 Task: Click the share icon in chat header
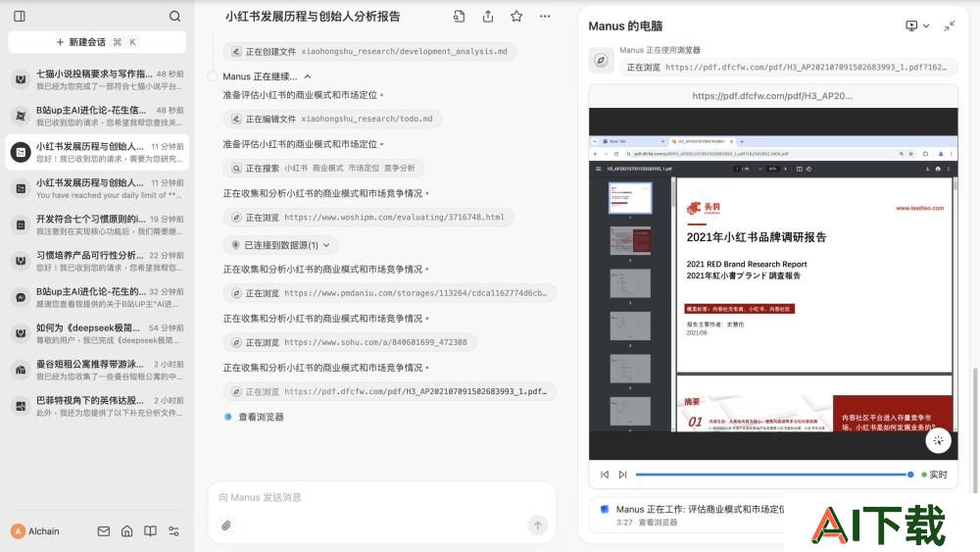tap(487, 17)
